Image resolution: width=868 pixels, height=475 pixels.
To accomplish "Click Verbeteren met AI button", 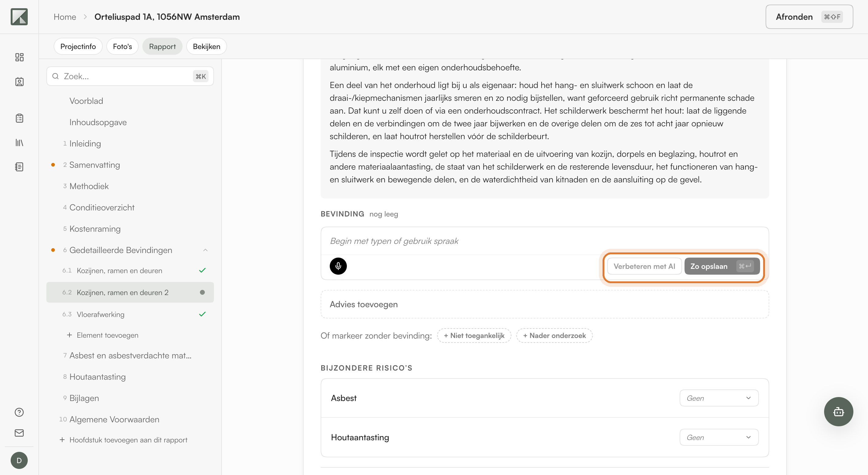I will [644, 266].
